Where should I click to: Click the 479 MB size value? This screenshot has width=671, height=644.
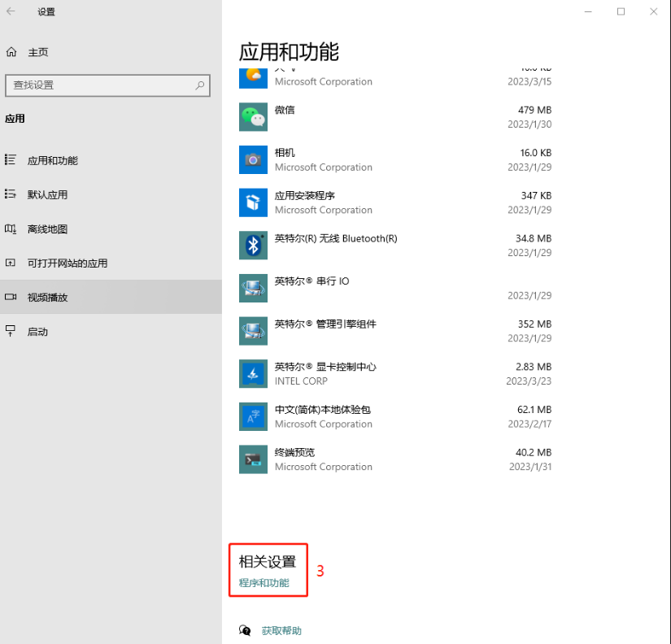534,110
